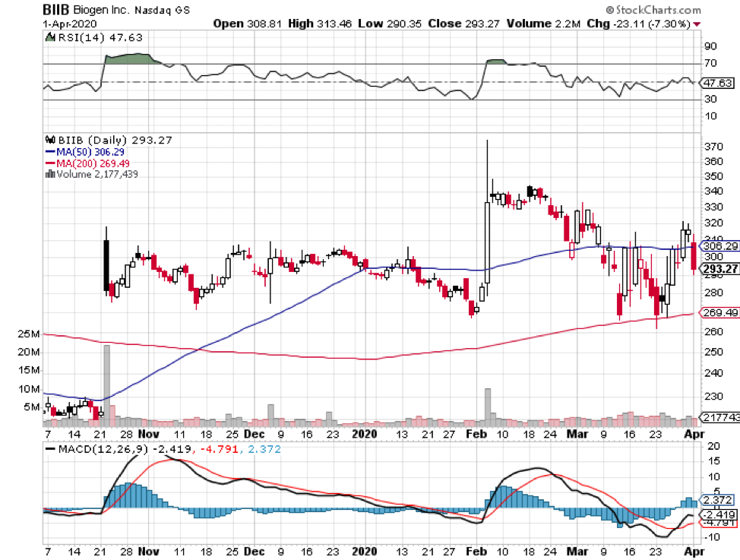The width and height of the screenshot is (740, 560).
Task: Click the Biogen Inc. company name
Action: (x=102, y=10)
